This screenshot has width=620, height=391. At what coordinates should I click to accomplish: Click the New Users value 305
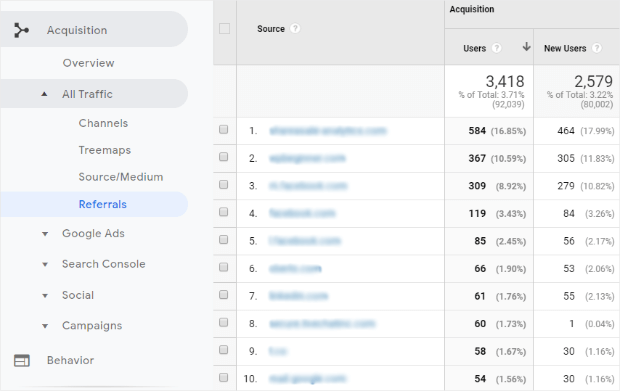pos(566,159)
